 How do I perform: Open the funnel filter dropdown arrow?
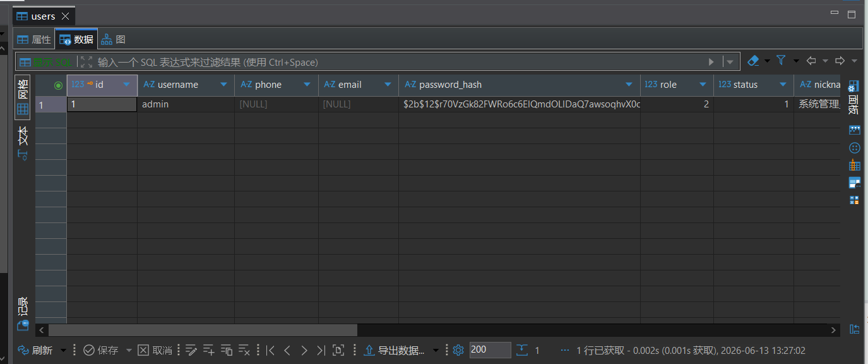tap(796, 61)
